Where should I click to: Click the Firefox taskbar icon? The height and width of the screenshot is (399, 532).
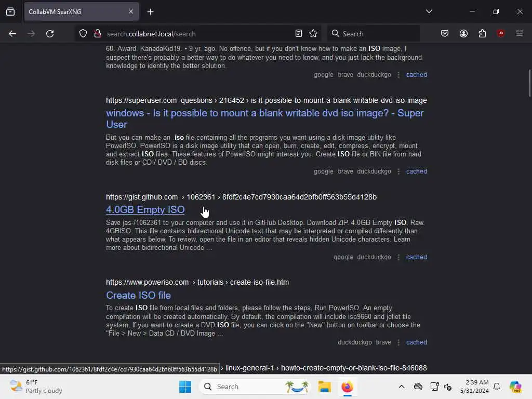point(348,387)
